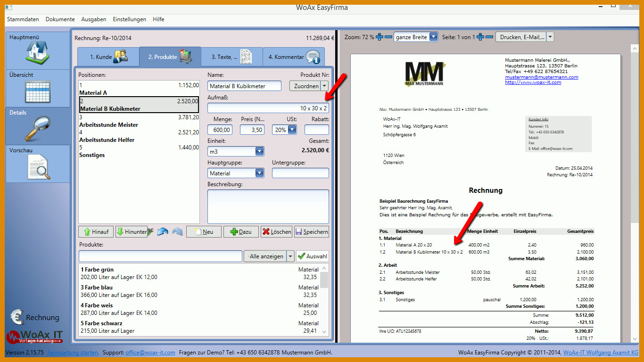Click the Name field Material B Kubikmeter

244,86
